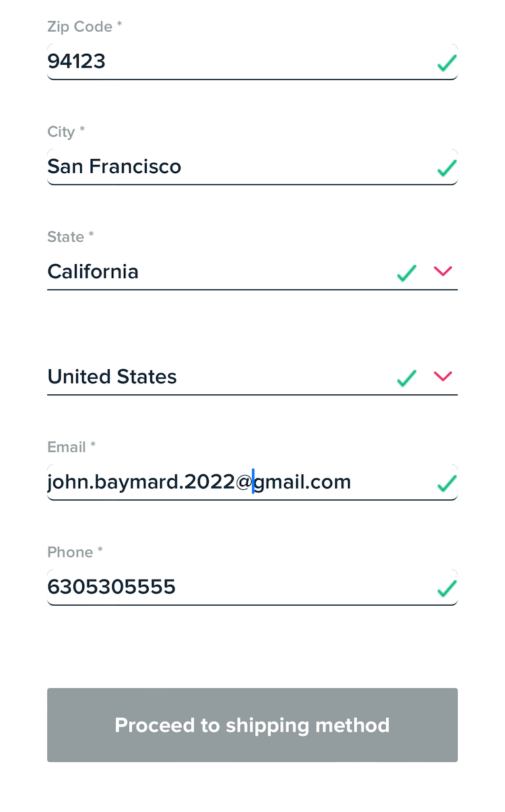Select the California value in State dropdown
The width and height of the screenshot is (505, 812).
pos(93,272)
